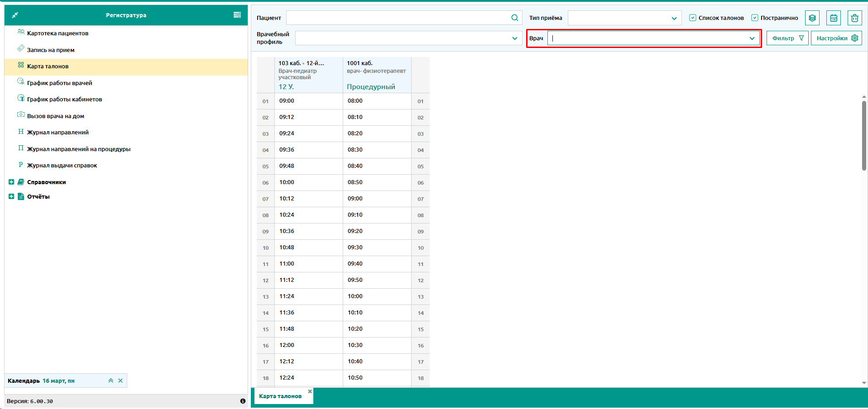
Task: Toggle the Регистратура header menu list icon
Action: click(x=237, y=15)
